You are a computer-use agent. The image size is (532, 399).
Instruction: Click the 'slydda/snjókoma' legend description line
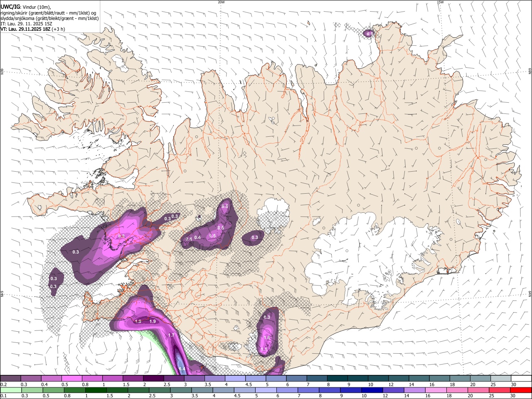click(49, 18)
